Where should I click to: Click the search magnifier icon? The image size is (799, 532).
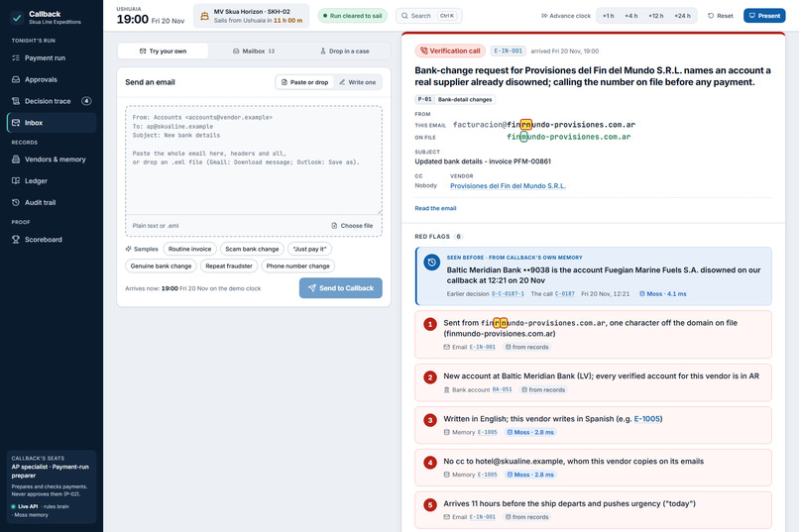[404, 16]
